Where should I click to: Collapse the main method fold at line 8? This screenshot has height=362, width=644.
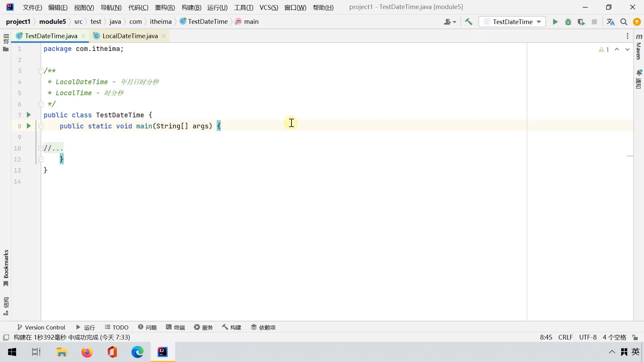(x=41, y=126)
